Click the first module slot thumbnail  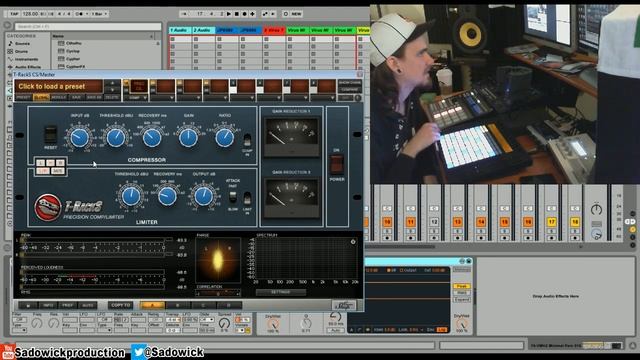pyautogui.click(x=139, y=86)
